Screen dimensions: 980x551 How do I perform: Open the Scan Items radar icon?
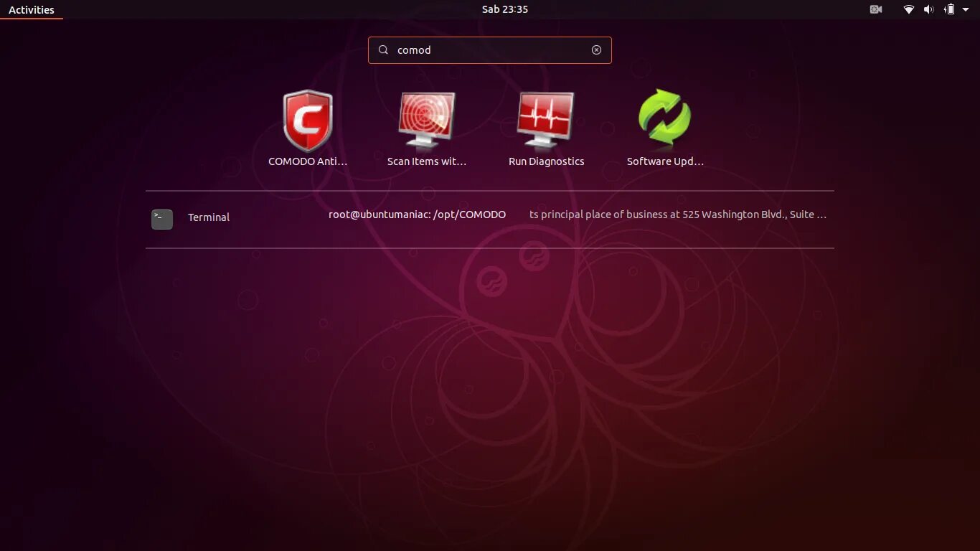coord(427,120)
